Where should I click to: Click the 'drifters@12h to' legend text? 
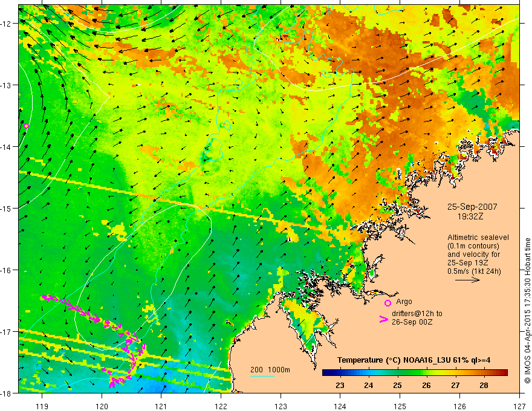[x=417, y=314]
